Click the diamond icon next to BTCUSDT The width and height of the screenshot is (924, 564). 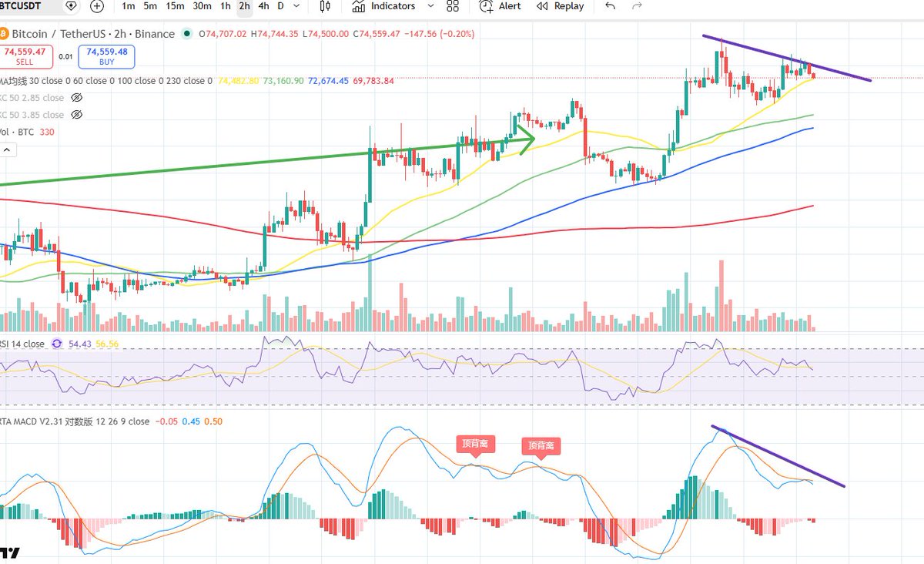coord(71,6)
